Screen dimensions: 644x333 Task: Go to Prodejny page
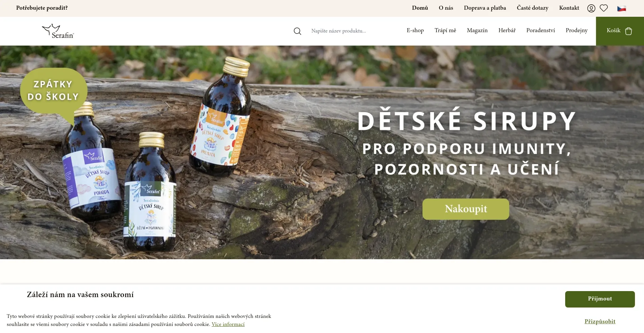point(577,31)
